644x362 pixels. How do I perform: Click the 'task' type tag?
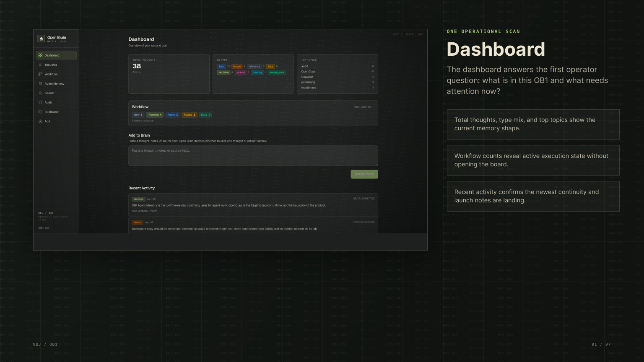[x=222, y=66]
